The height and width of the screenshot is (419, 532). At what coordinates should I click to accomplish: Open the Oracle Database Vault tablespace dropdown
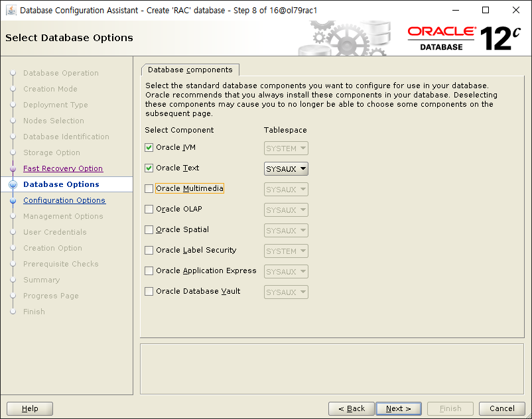[286, 292]
